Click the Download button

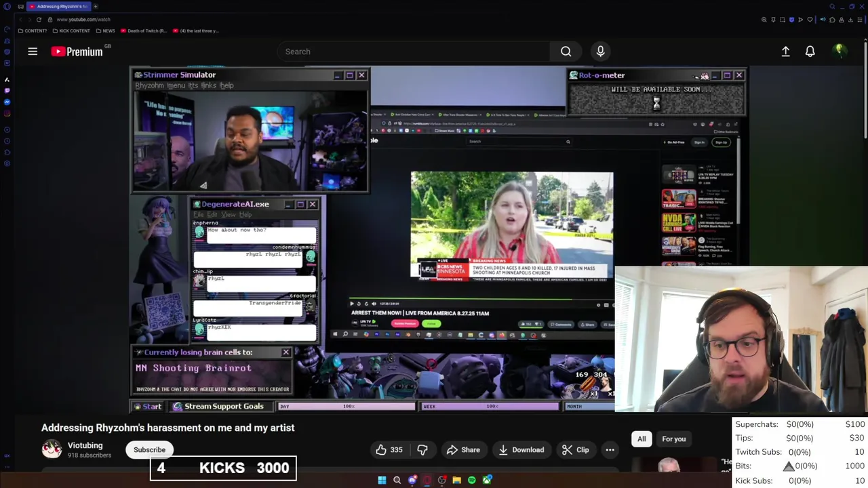click(x=521, y=449)
